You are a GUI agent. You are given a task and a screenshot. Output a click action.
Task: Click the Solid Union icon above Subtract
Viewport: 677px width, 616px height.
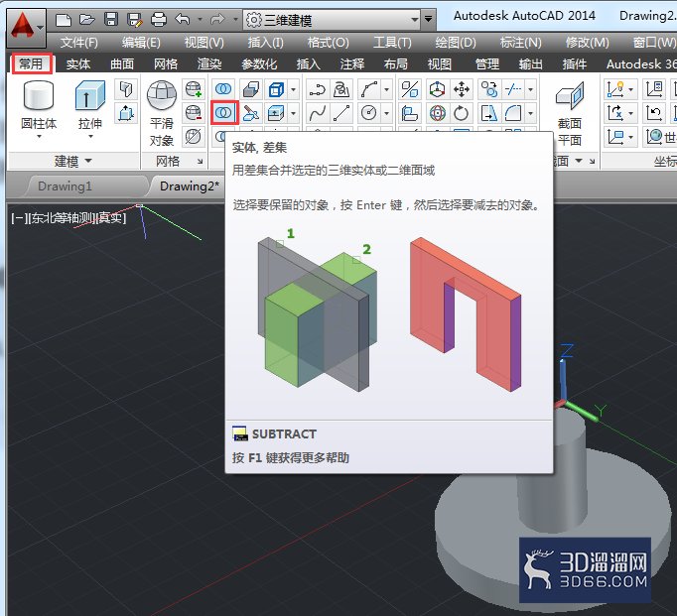[x=223, y=89]
